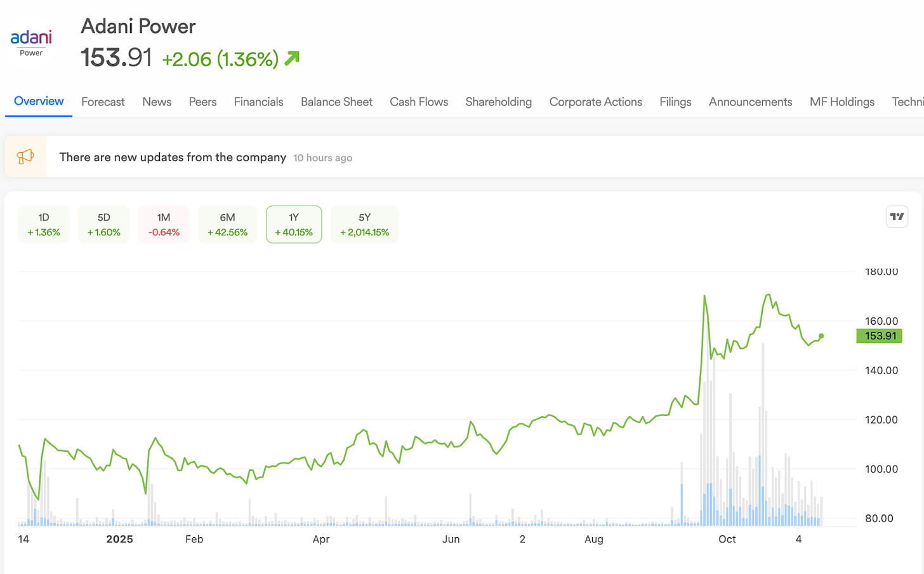The width and height of the screenshot is (924, 574).
Task: Switch to the Overview tab
Action: point(39,101)
